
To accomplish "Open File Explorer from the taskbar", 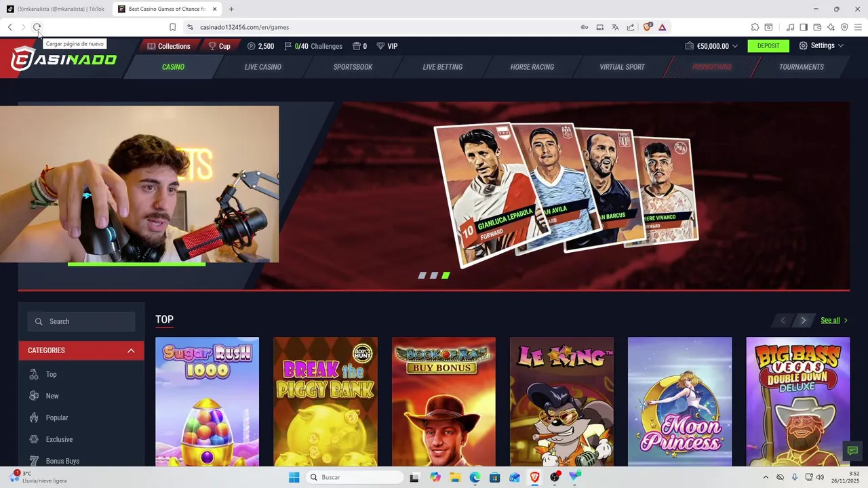I will (455, 477).
